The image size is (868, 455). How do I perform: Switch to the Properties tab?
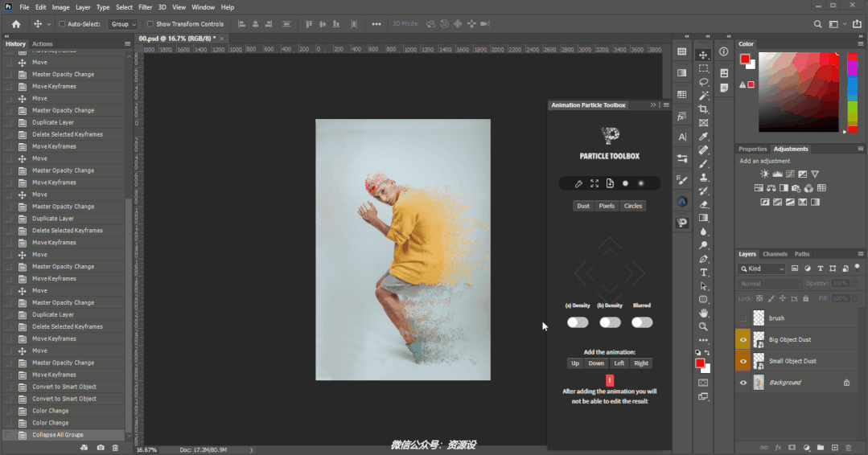click(752, 150)
